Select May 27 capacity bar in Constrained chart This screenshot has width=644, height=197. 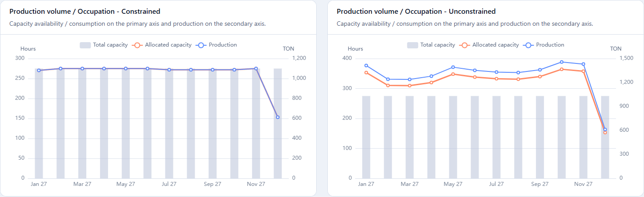point(125,123)
